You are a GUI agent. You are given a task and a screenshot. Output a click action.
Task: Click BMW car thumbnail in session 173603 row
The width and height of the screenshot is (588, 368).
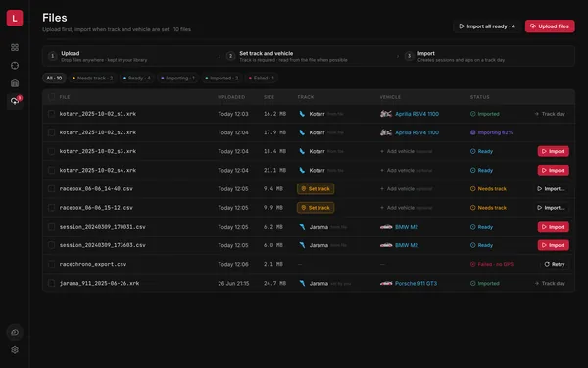tap(386, 245)
